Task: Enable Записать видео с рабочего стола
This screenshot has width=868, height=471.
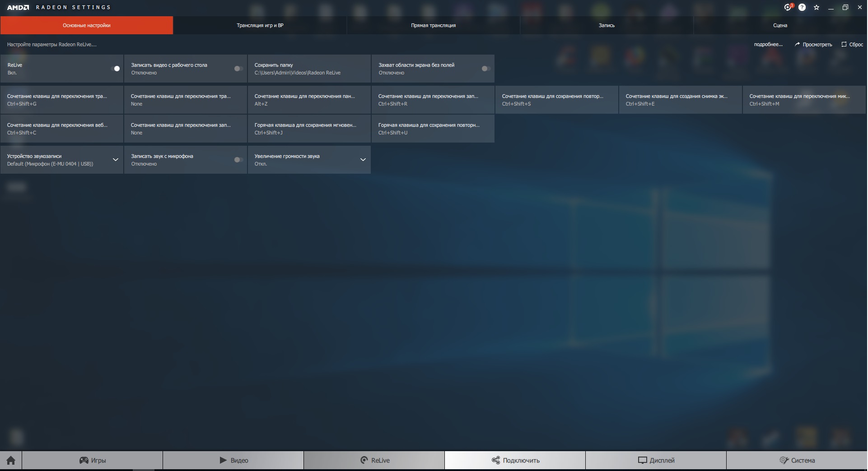Action: 238,69
